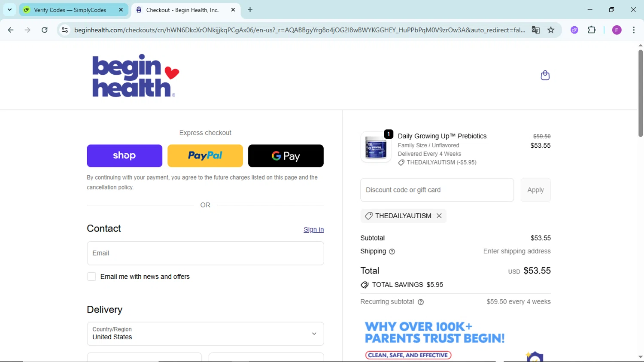Open a new browser tab
The height and width of the screenshot is (362, 644).
point(250,10)
